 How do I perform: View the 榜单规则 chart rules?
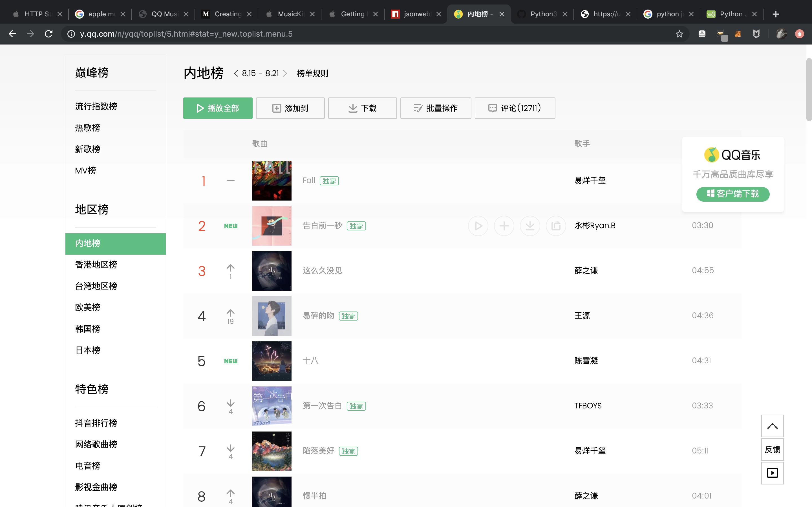point(312,73)
